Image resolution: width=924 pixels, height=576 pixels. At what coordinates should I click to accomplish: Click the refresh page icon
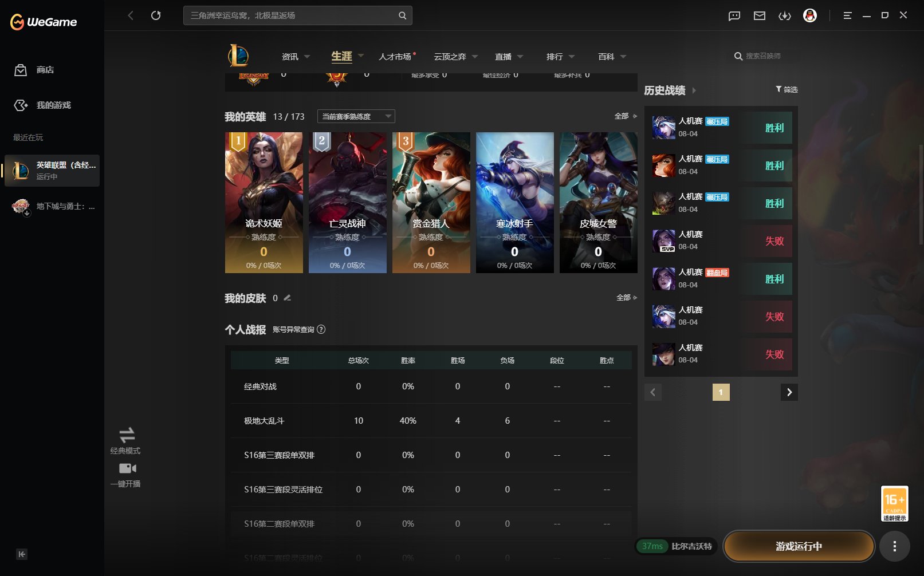pyautogui.click(x=156, y=15)
